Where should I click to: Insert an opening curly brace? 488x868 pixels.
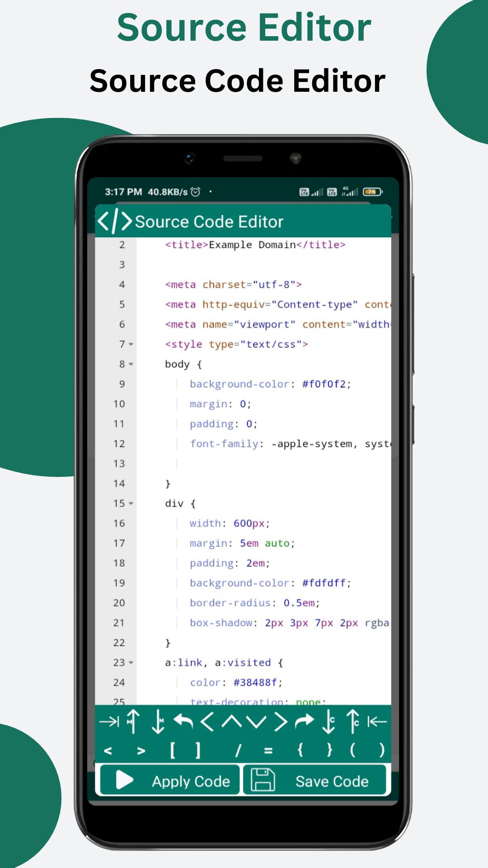click(300, 750)
